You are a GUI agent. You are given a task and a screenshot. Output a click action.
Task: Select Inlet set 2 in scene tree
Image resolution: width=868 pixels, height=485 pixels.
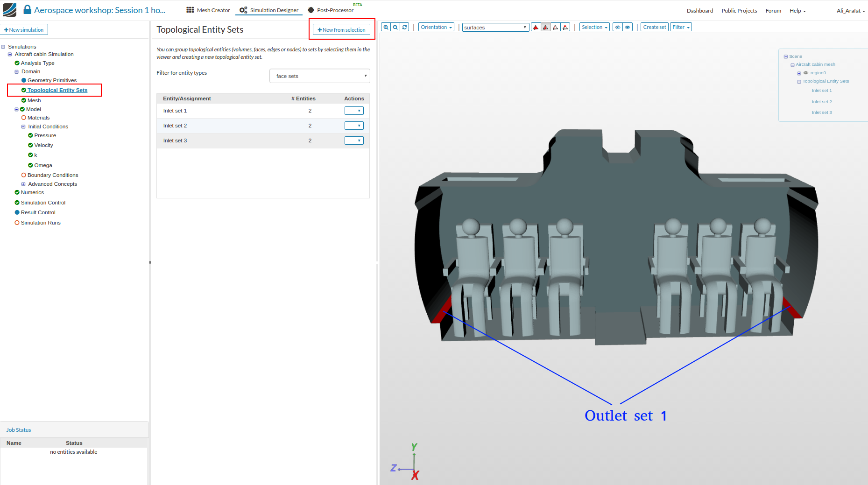click(x=822, y=102)
